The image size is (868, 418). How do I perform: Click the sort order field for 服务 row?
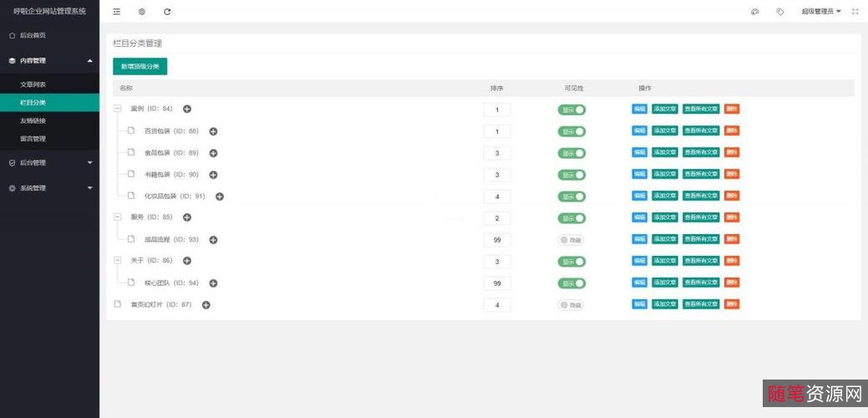point(497,218)
